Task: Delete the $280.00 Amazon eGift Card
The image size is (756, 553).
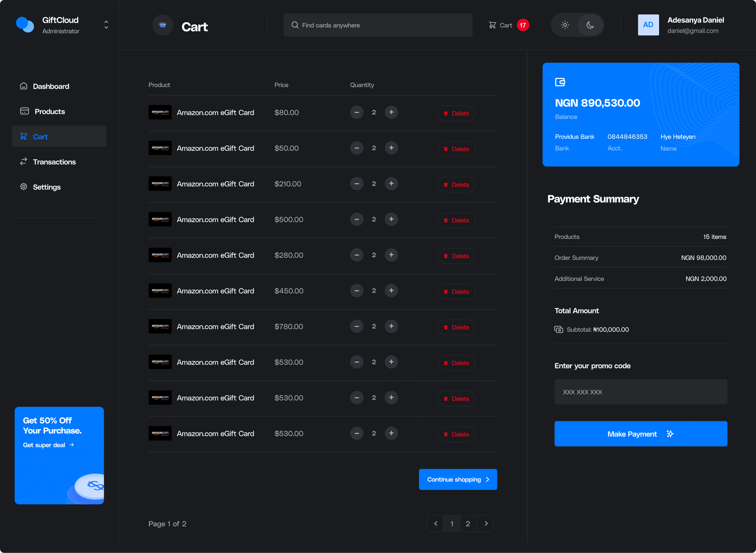Action: [x=457, y=256]
